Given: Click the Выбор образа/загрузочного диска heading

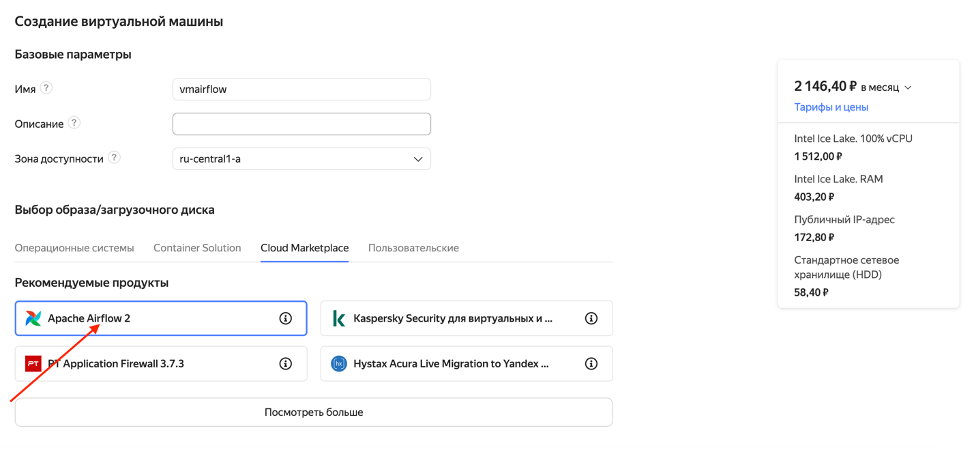Looking at the screenshot, I should [x=114, y=210].
